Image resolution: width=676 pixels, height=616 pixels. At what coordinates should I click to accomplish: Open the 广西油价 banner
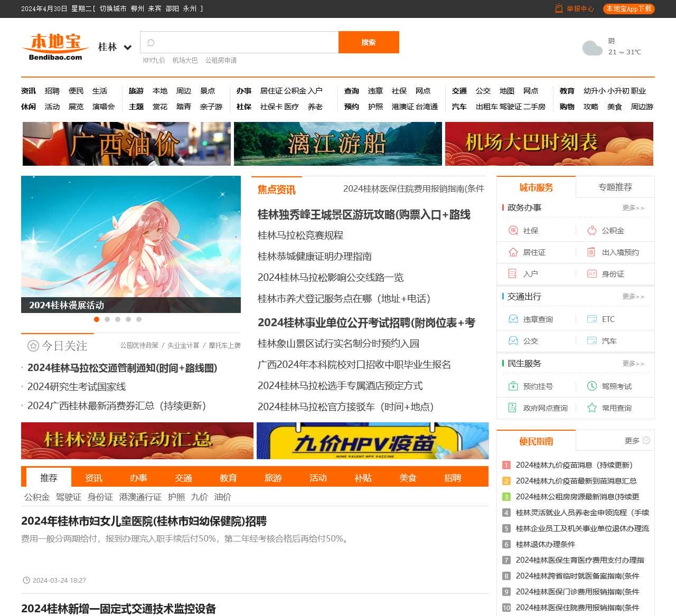(127, 144)
